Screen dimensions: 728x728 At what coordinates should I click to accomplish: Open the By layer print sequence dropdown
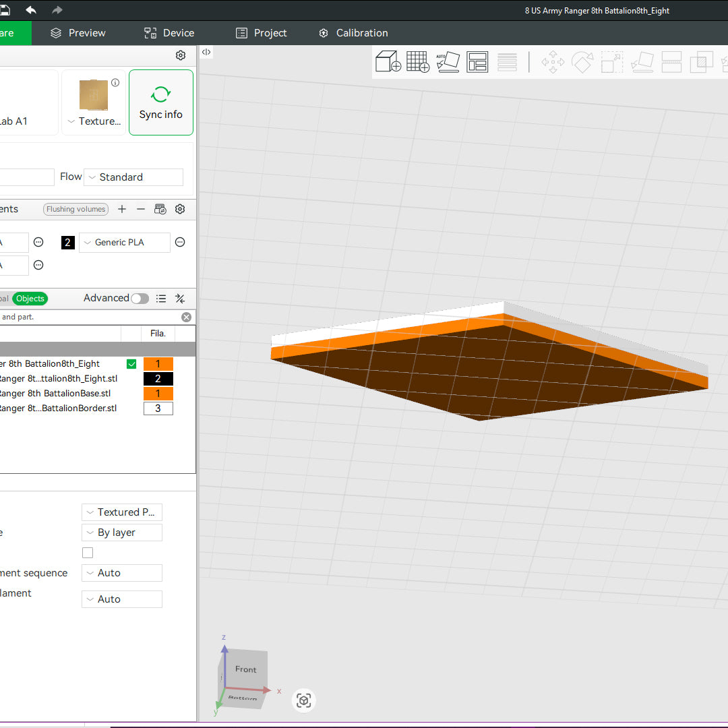pos(122,533)
